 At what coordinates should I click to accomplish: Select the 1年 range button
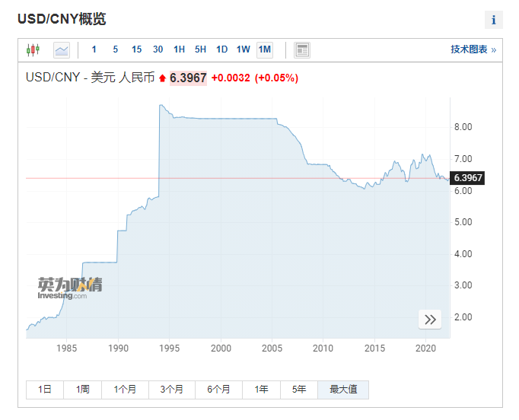pos(262,390)
